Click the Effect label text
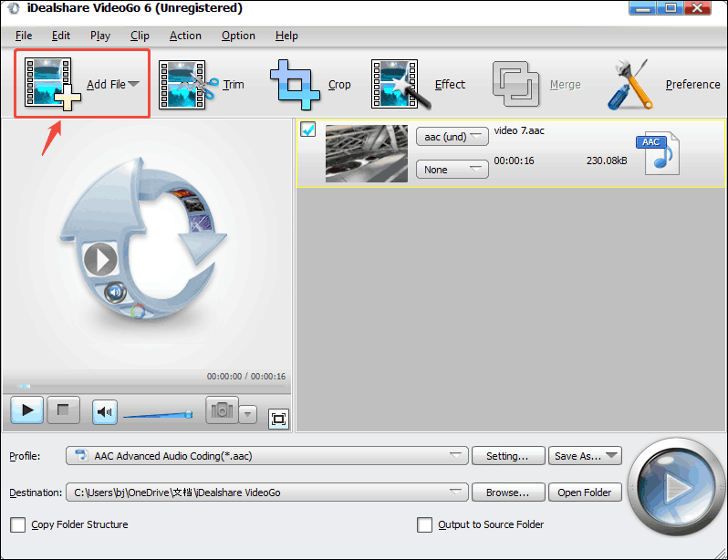 click(x=450, y=85)
